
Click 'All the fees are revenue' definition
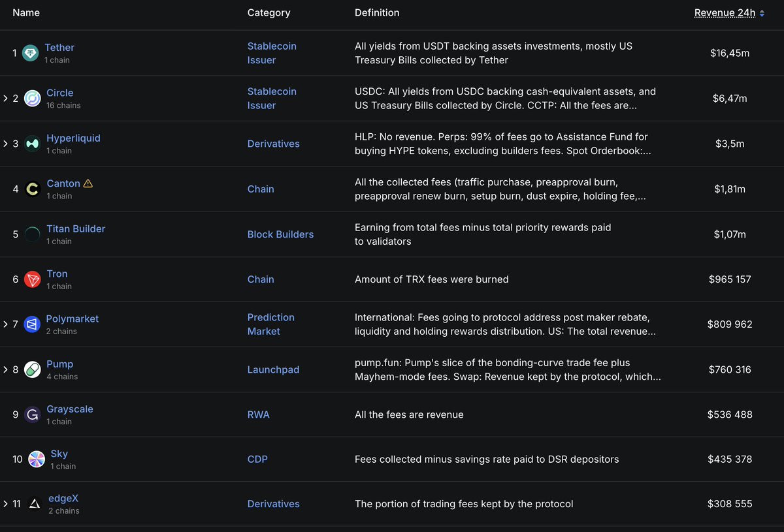click(409, 415)
